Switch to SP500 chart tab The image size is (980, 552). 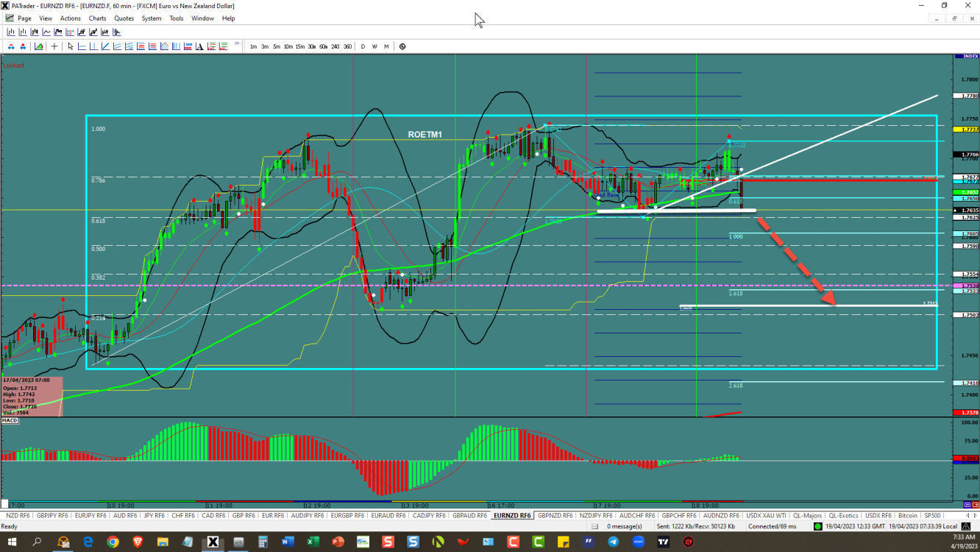pyautogui.click(x=932, y=515)
